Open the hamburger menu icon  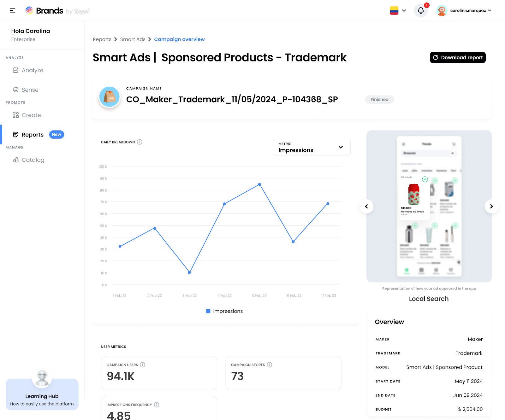tap(13, 11)
